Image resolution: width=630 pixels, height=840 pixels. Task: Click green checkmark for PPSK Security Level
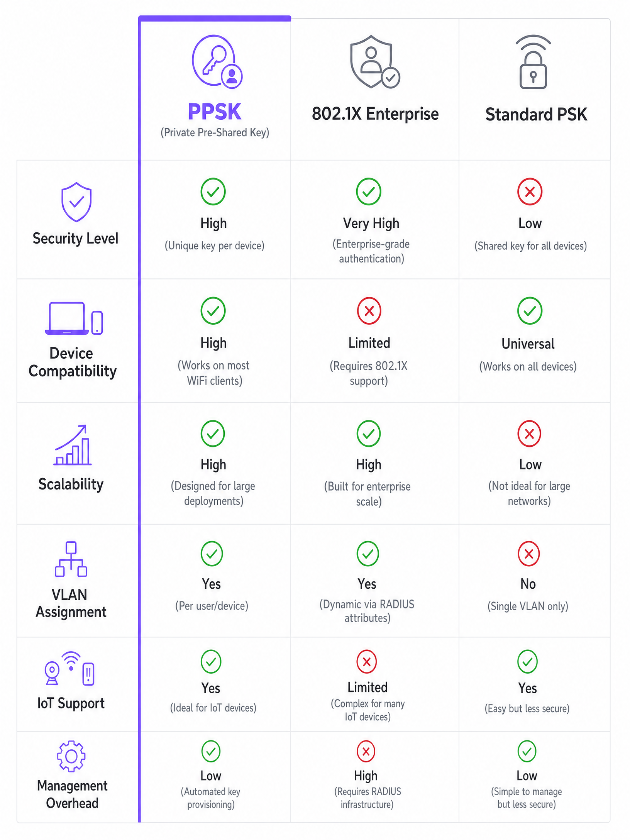click(213, 191)
